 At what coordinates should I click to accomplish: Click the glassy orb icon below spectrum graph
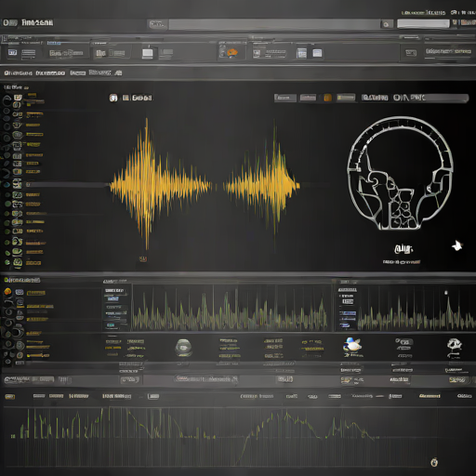[183, 348]
